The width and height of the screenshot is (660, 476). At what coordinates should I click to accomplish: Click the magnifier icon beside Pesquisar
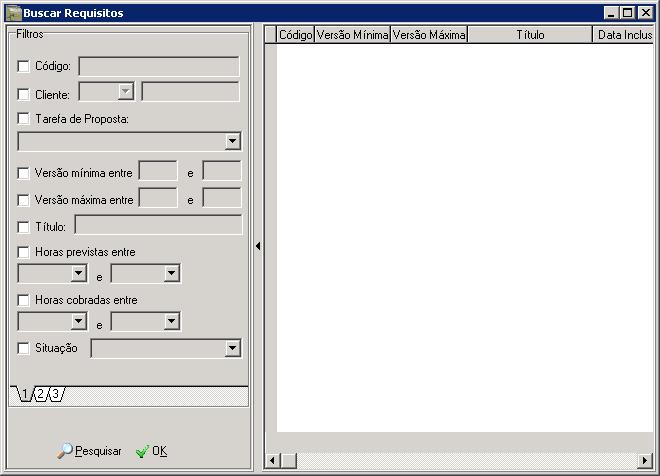(64, 451)
